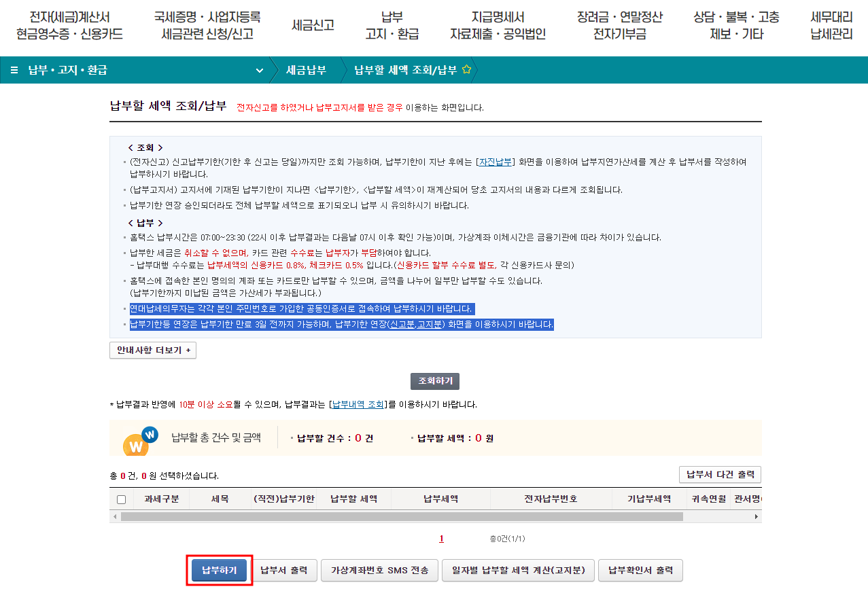Open the 세금신고 menu
The height and width of the screenshot is (591, 868).
pyautogui.click(x=313, y=26)
